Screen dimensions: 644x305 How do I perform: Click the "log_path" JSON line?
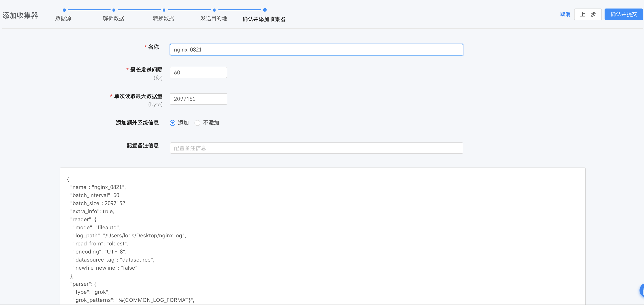pos(130,235)
